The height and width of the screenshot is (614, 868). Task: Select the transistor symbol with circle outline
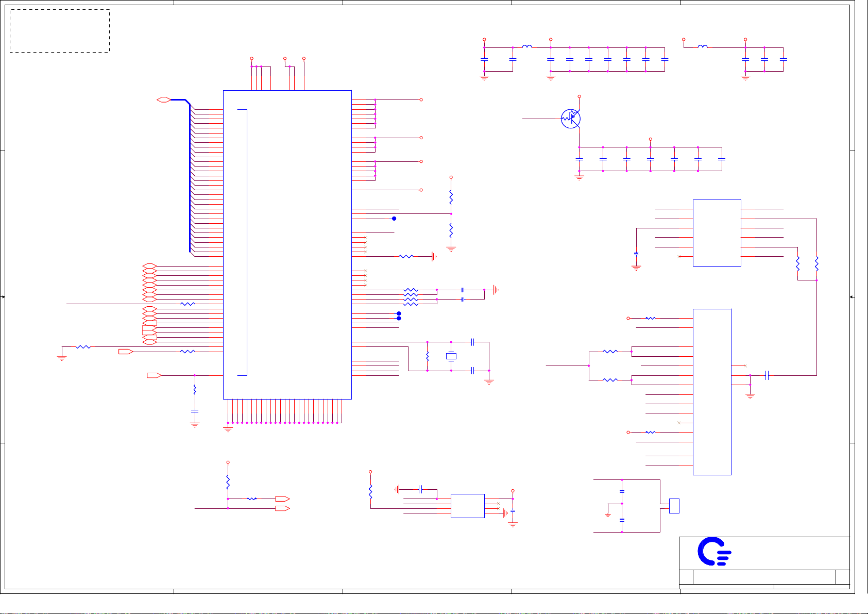[571, 119]
